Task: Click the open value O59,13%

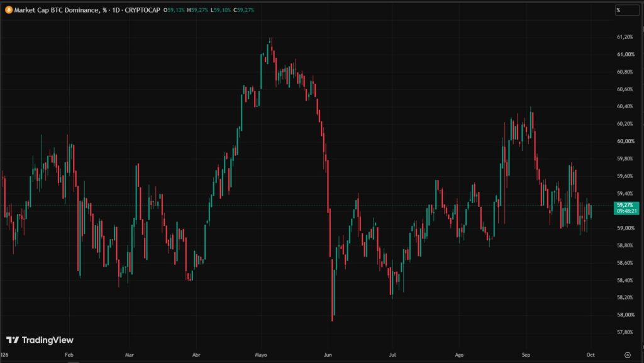Action: 174,10
